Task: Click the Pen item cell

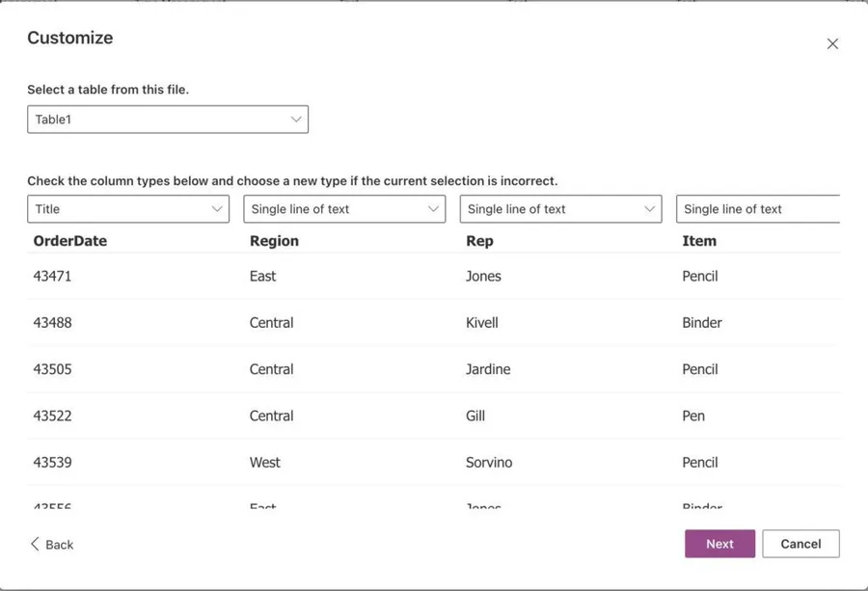Action: (x=693, y=416)
